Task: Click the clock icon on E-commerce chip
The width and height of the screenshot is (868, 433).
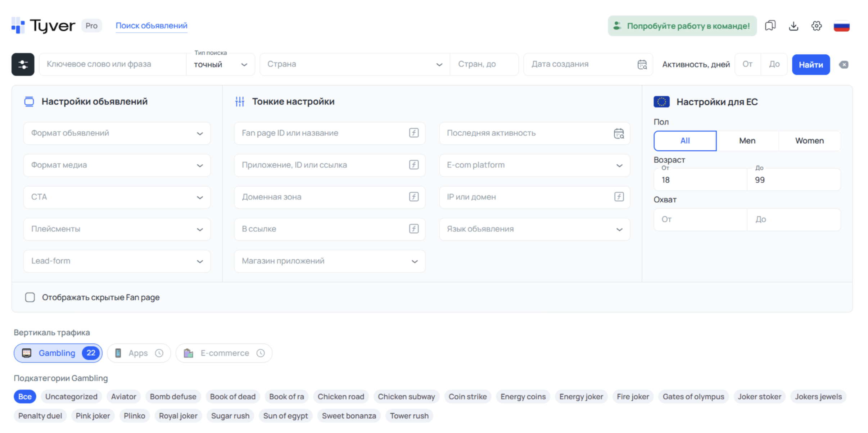Action: pyautogui.click(x=261, y=353)
